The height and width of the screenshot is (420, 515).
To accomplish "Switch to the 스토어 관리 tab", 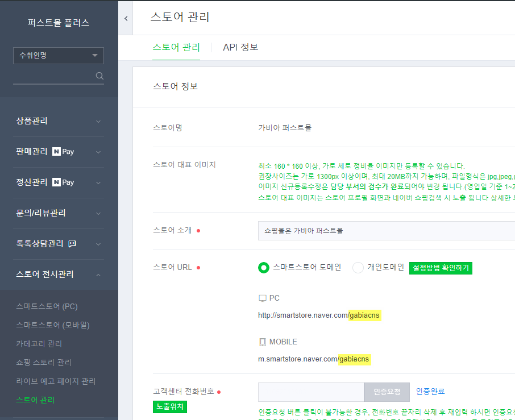I will pos(176,47).
